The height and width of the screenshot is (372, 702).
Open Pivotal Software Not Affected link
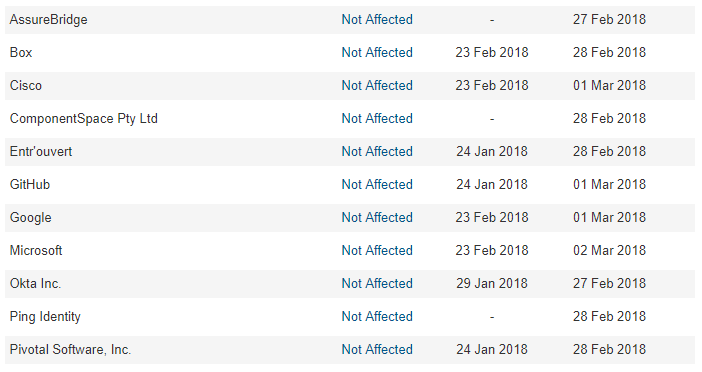coord(377,350)
